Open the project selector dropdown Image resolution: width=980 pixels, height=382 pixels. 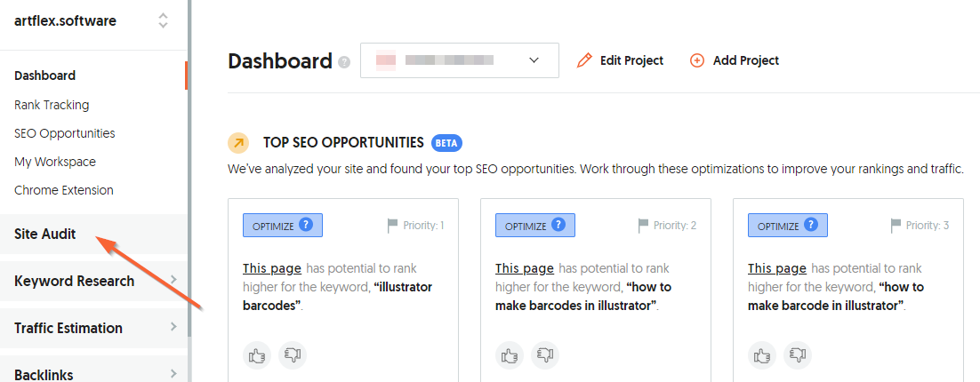460,60
